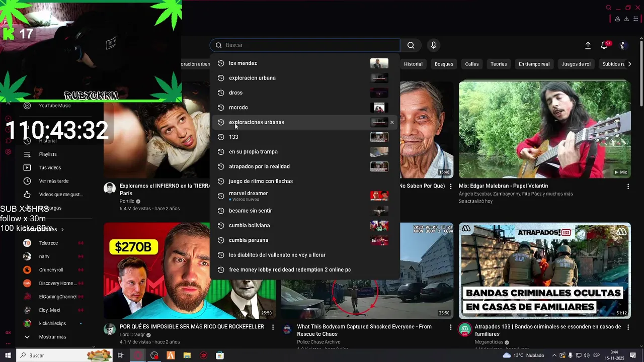Image resolution: width=644 pixels, height=362 pixels.
Task: Open the Windows Start menu
Action: tap(8, 355)
